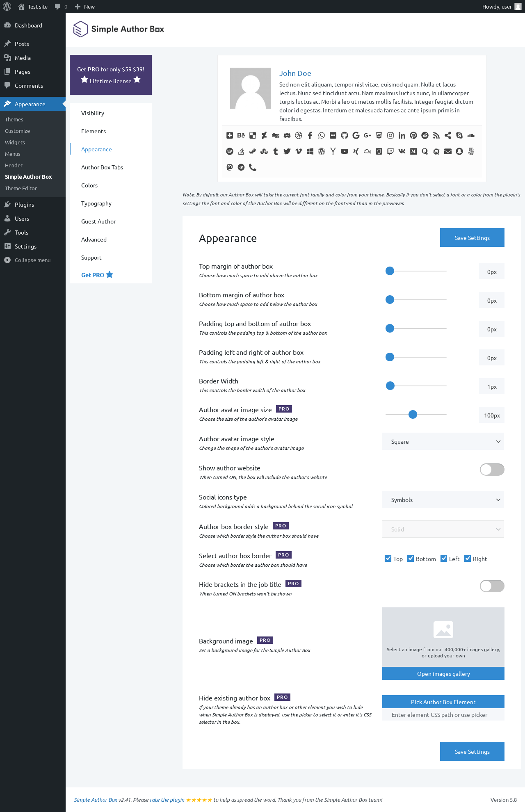525x812 pixels.
Task: Click the Reddit social icon
Action: click(x=425, y=135)
